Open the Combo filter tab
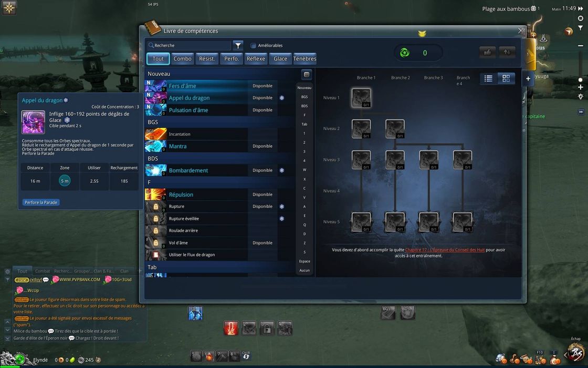This screenshot has height=368, width=588. pyautogui.click(x=182, y=59)
